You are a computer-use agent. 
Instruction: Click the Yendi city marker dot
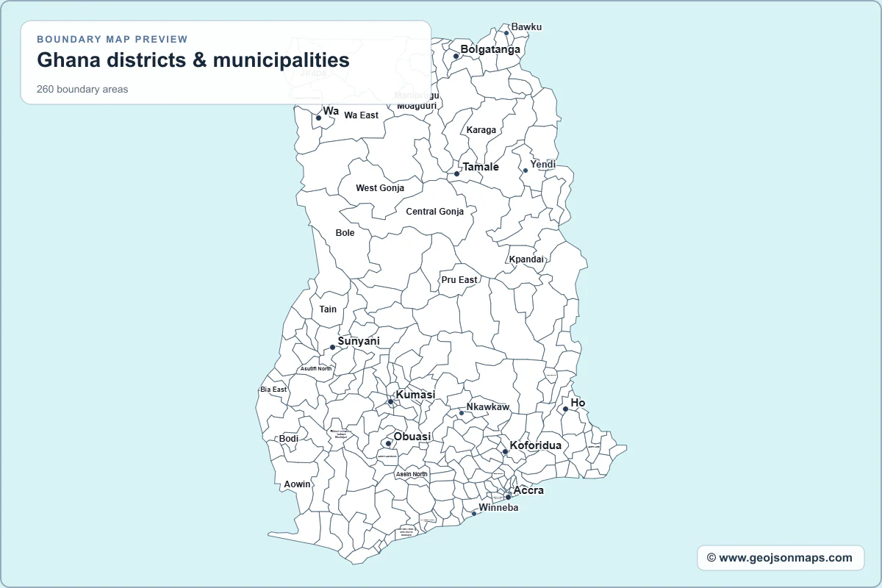525,171
